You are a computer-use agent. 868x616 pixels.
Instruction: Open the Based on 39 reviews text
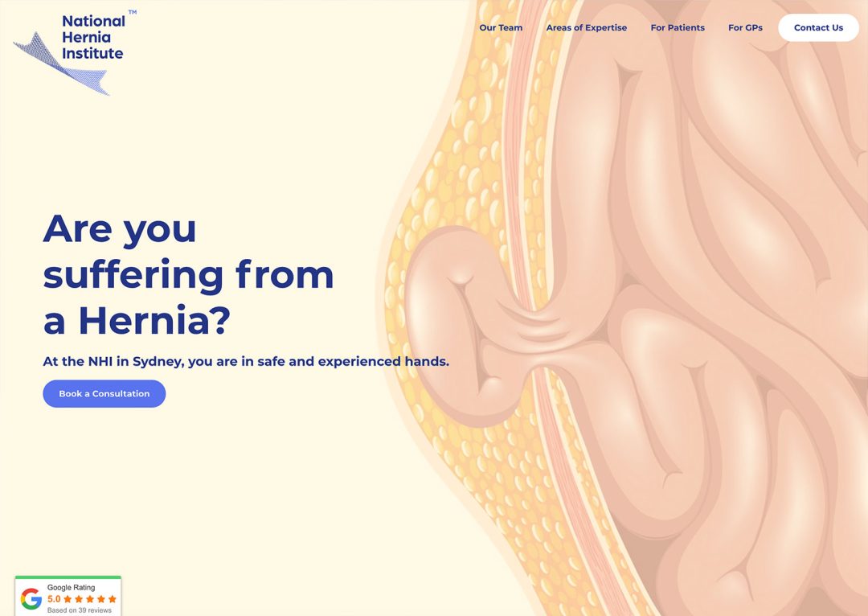pyautogui.click(x=79, y=610)
